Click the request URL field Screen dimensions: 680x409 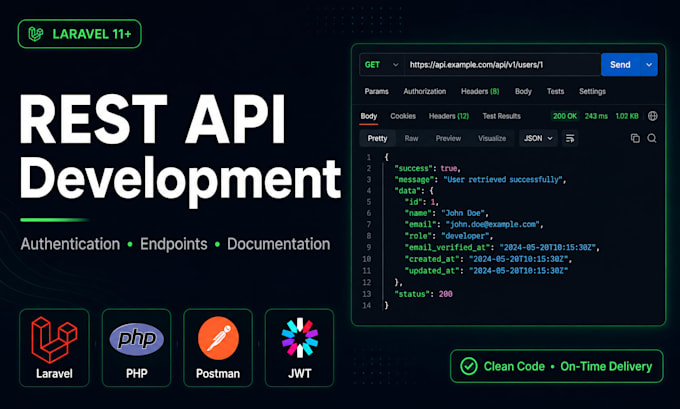coord(502,65)
